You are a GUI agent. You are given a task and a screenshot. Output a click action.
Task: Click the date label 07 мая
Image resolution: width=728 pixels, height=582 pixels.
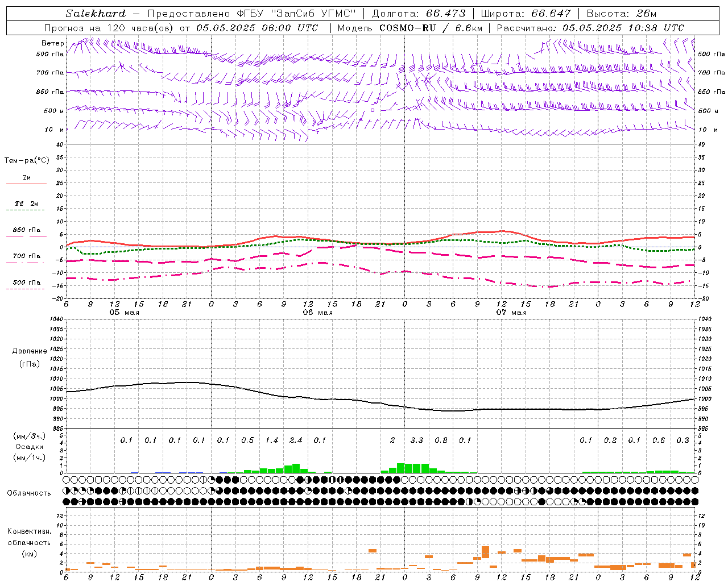tap(511, 313)
